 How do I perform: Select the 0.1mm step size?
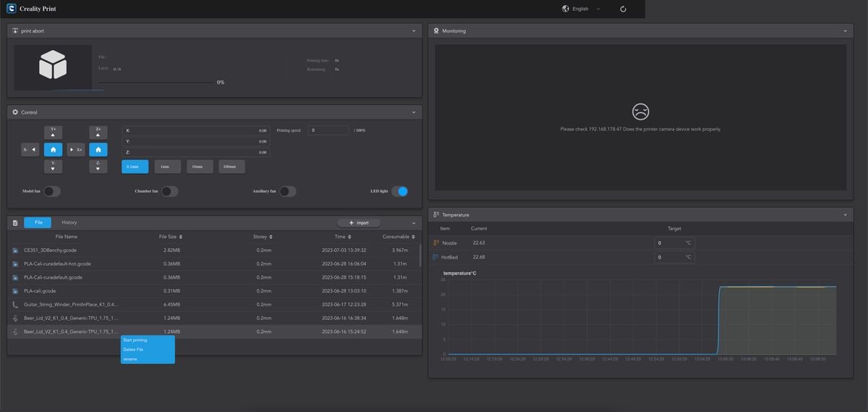click(135, 167)
